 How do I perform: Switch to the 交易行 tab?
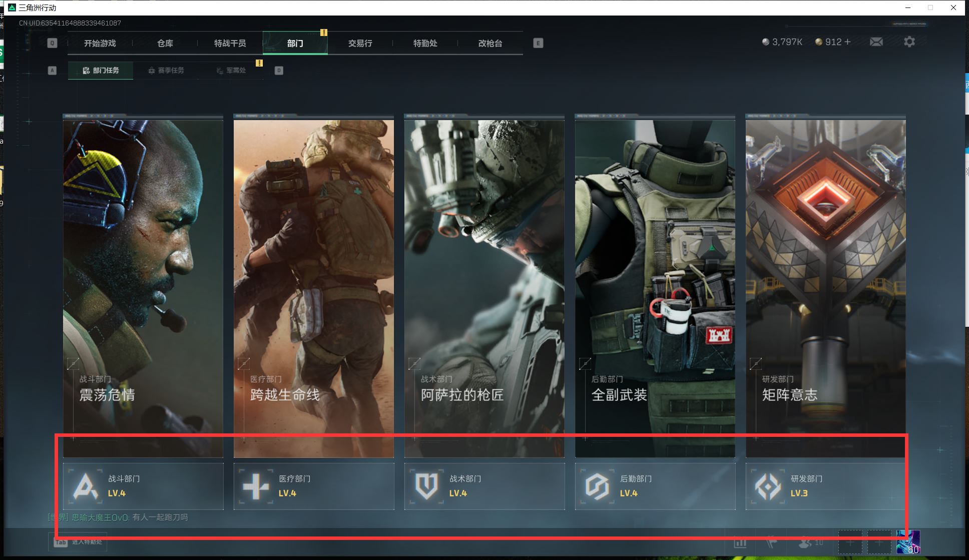tap(360, 43)
